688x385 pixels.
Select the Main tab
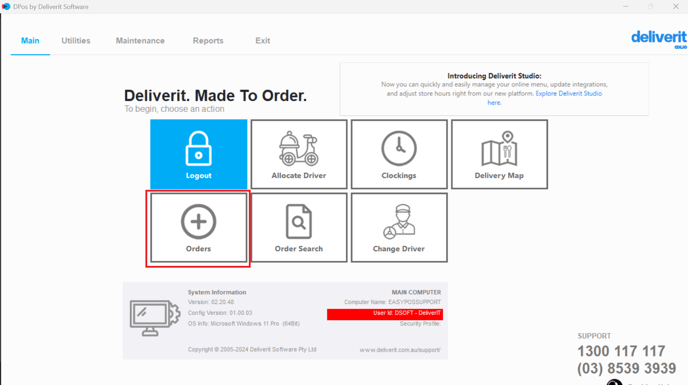coord(30,40)
